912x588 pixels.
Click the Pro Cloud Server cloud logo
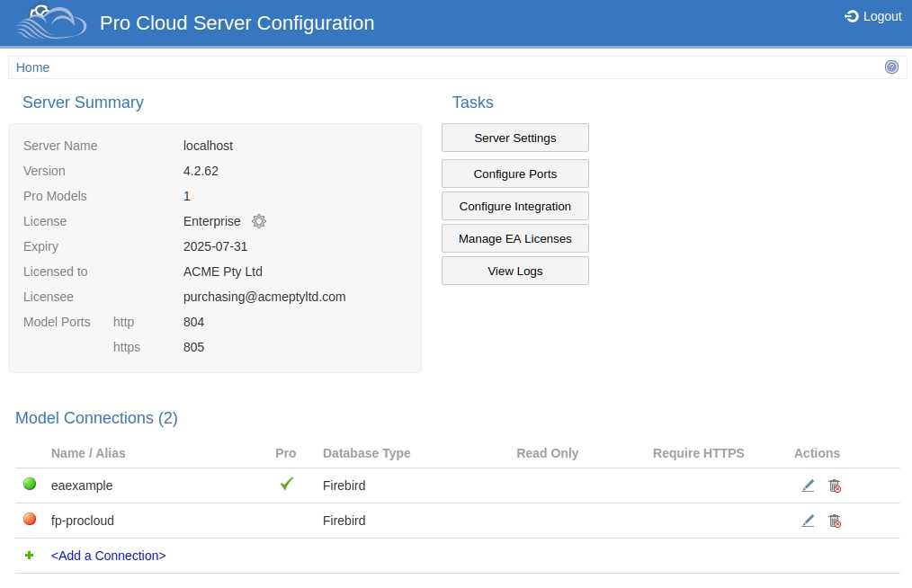coord(51,22)
